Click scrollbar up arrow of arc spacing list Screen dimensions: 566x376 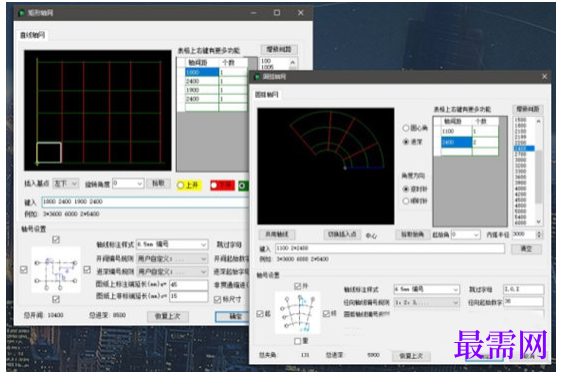[x=539, y=121]
